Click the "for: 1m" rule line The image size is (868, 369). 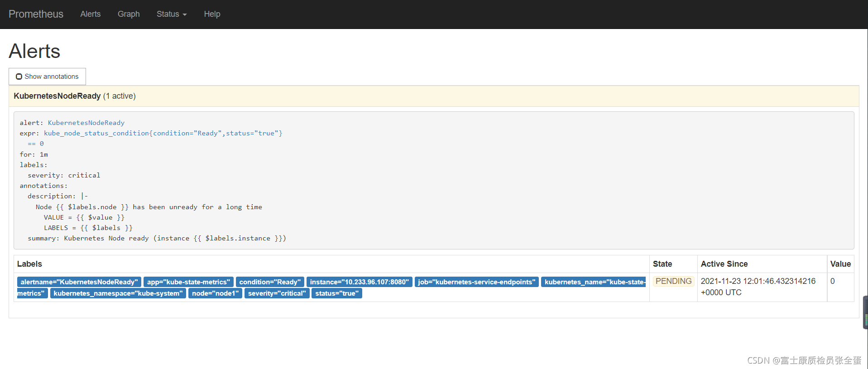(34, 154)
